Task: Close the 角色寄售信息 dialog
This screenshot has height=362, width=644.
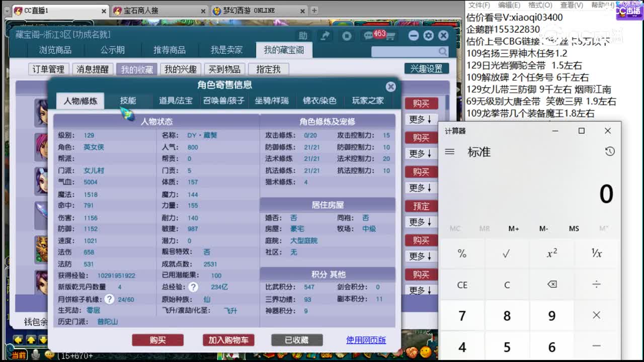Action: [x=390, y=86]
